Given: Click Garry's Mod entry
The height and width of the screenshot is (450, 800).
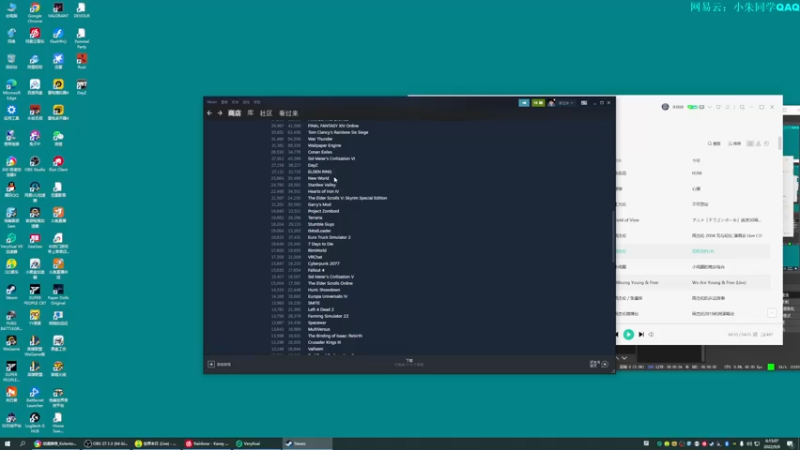Looking at the screenshot, I should coord(319,205).
